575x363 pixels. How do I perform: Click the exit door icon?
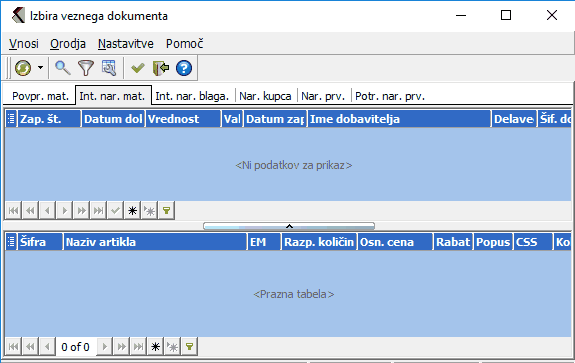click(161, 68)
